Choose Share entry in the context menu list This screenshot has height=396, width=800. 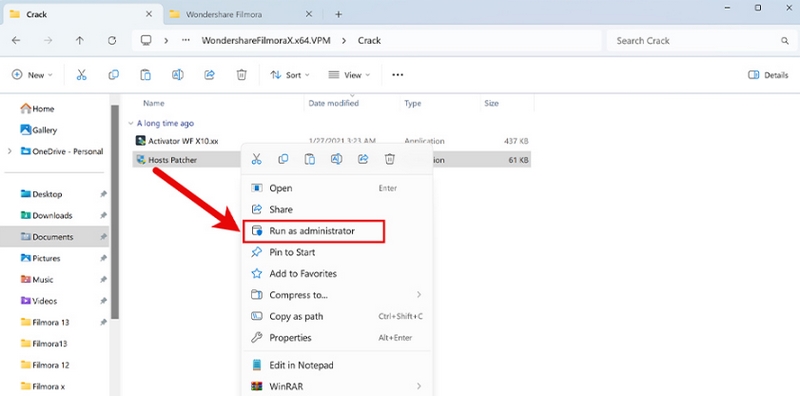(337, 209)
